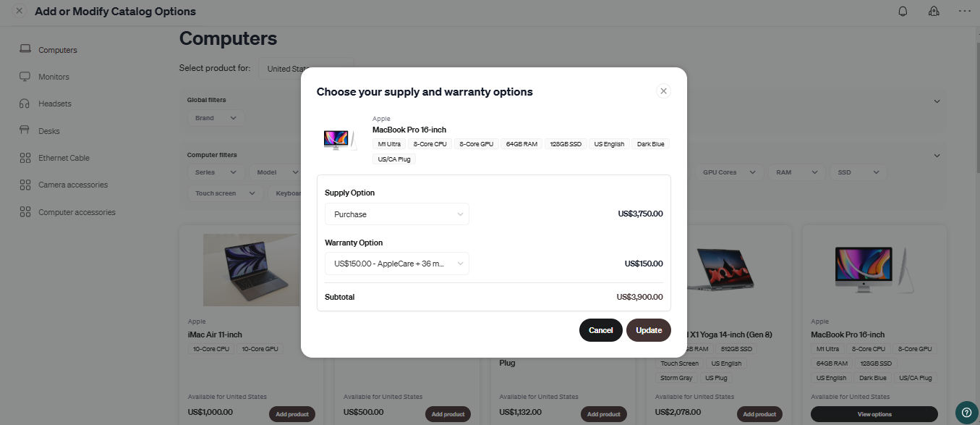Image resolution: width=980 pixels, height=425 pixels.
Task: Open the Warranty Option AppleCare dropdown
Action: click(397, 264)
